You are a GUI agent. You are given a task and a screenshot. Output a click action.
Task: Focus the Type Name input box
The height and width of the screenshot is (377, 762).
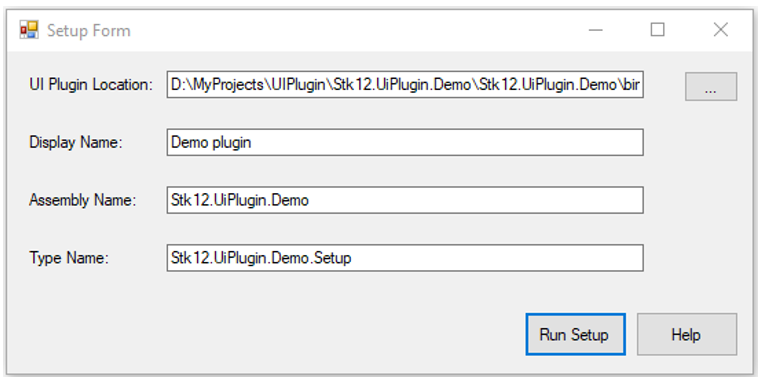pyautogui.click(x=405, y=257)
